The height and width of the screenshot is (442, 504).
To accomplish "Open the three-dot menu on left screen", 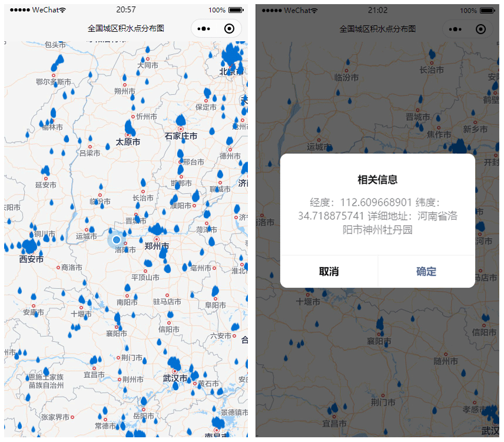I will (204, 28).
